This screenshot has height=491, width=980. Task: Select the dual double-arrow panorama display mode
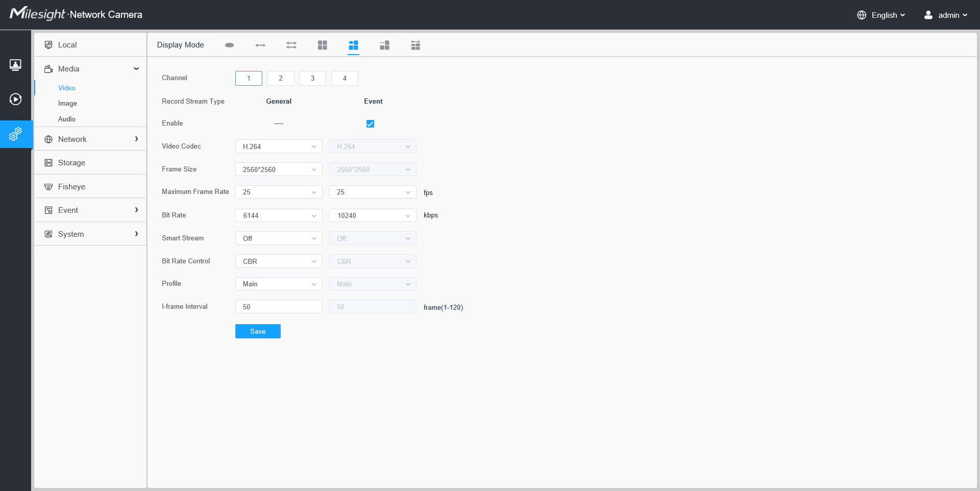[291, 45]
